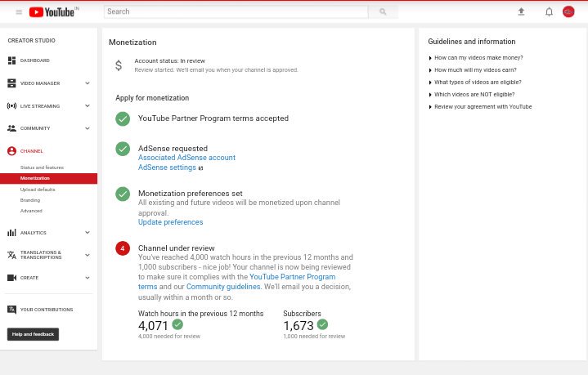Click '1,000 needed for review' text
This screenshot has height=375, width=588.
point(314,337)
